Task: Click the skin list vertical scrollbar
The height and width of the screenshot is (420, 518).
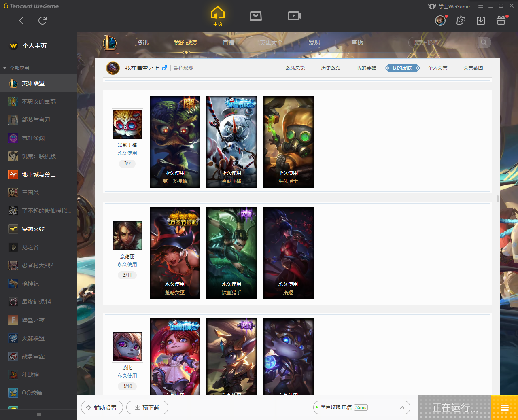Action: pyautogui.click(x=497, y=199)
